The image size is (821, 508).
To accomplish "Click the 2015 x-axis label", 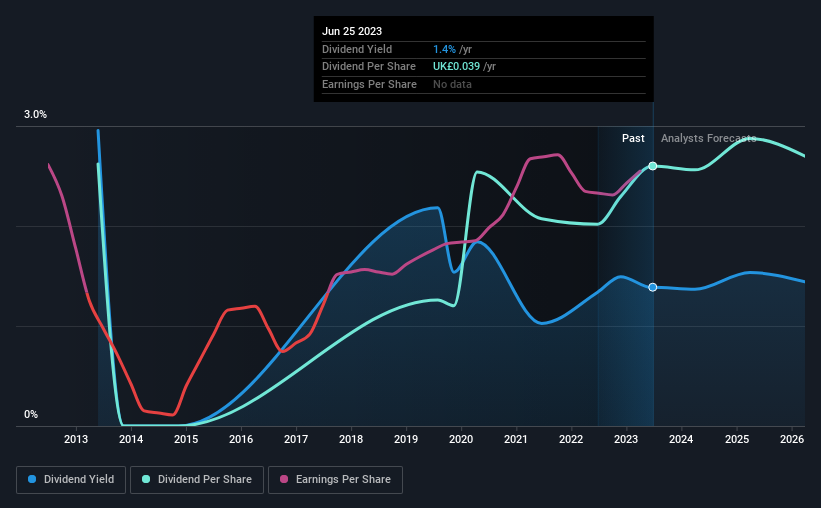I will pyautogui.click(x=186, y=439).
